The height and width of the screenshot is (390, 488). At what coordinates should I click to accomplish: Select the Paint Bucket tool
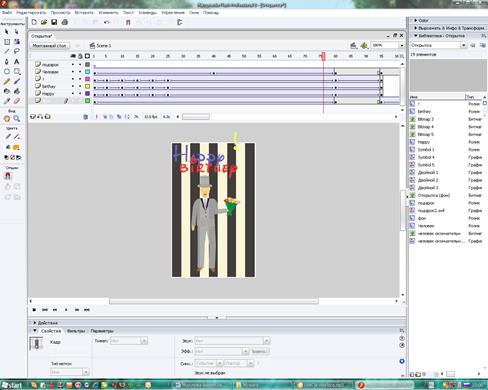click(x=17, y=91)
